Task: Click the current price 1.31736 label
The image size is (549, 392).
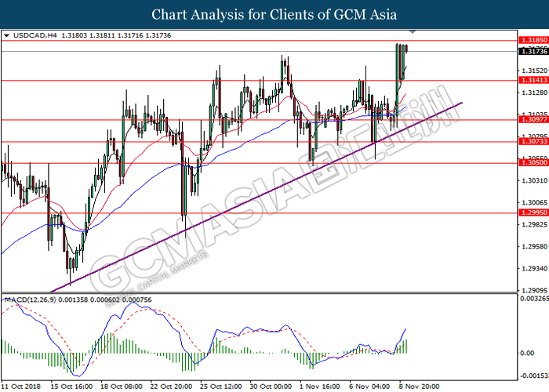Action: (534, 52)
